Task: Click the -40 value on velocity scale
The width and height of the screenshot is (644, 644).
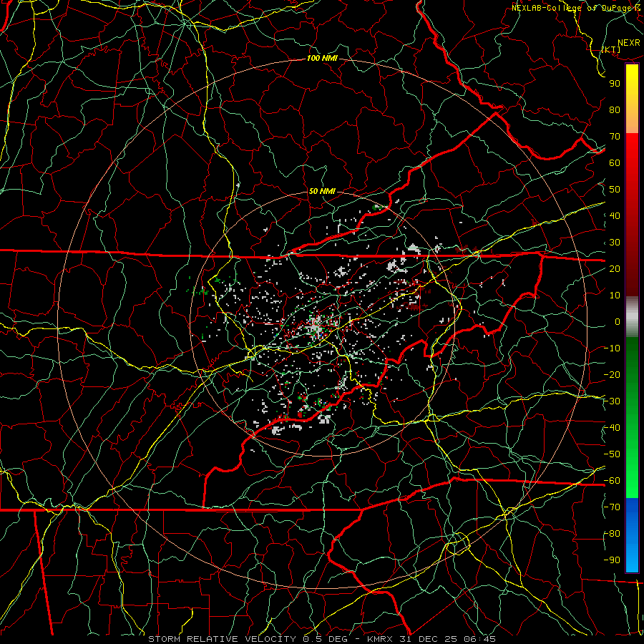Action: (x=612, y=428)
